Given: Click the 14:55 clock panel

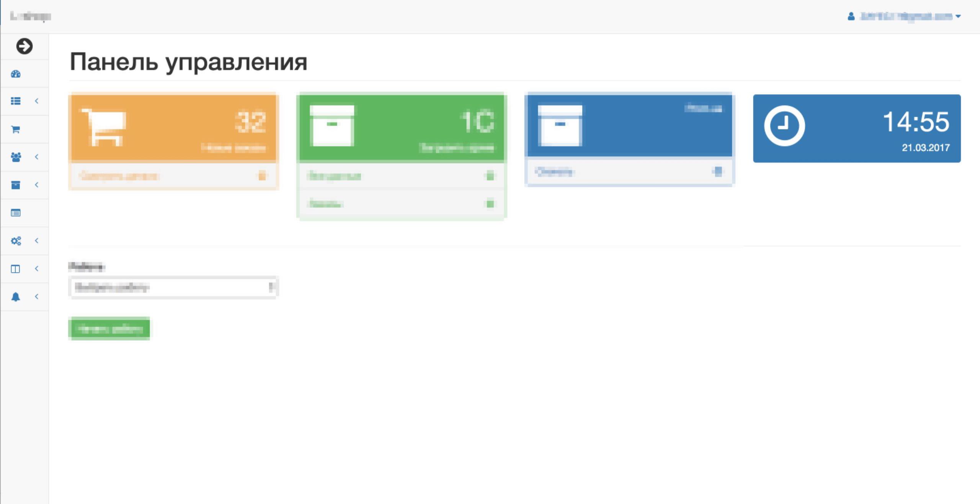Looking at the screenshot, I should pos(857,128).
